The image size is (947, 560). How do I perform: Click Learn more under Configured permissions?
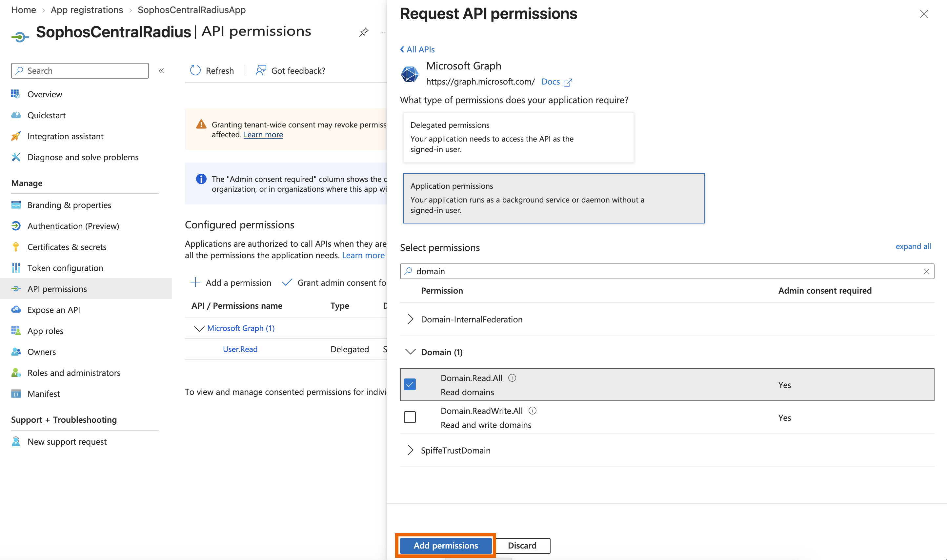tap(363, 255)
